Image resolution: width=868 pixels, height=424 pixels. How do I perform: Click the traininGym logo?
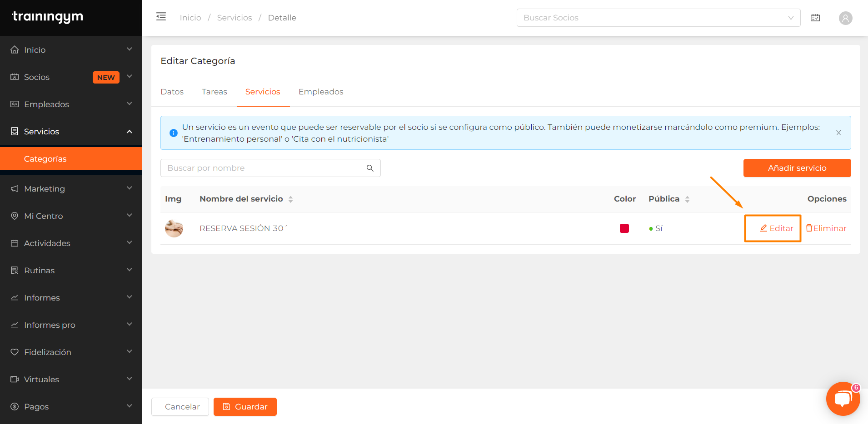coord(47,17)
